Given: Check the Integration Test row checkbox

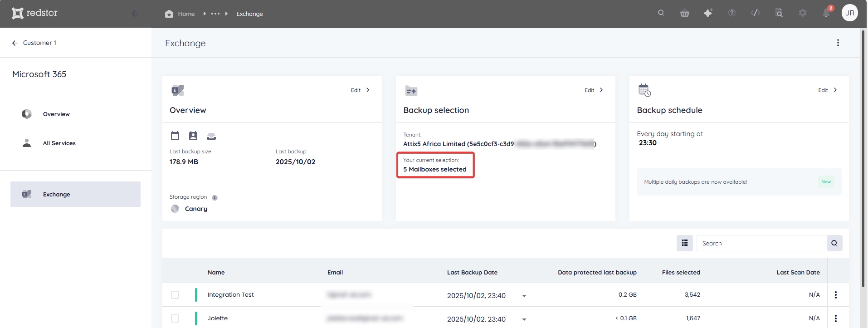Looking at the screenshot, I should 175,295.
